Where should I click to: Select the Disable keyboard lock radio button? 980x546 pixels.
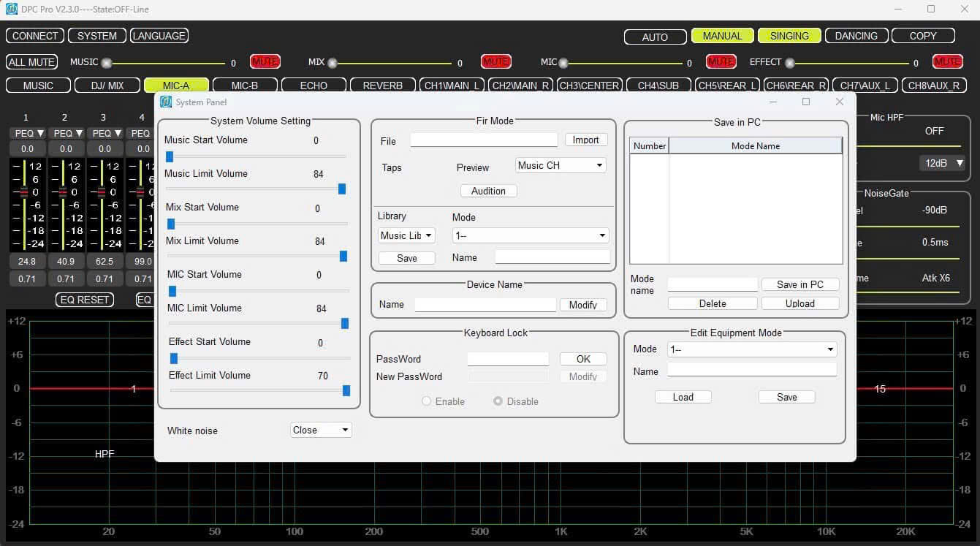(x=498, y=401)
